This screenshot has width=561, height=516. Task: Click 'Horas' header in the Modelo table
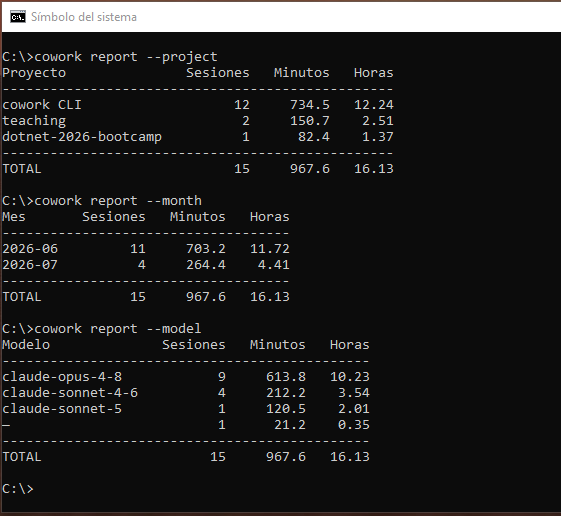[350, 345]
